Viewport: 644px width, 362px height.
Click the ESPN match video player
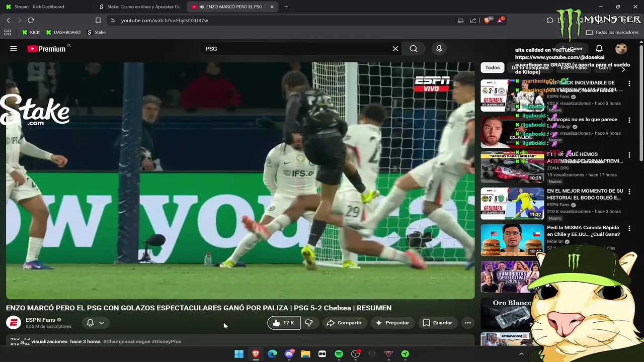(240, 180)
